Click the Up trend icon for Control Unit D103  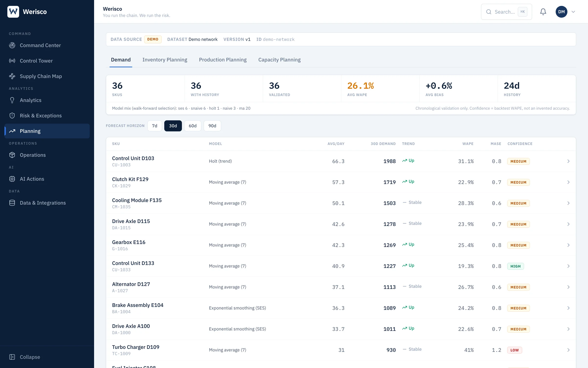tap(404, 161)
